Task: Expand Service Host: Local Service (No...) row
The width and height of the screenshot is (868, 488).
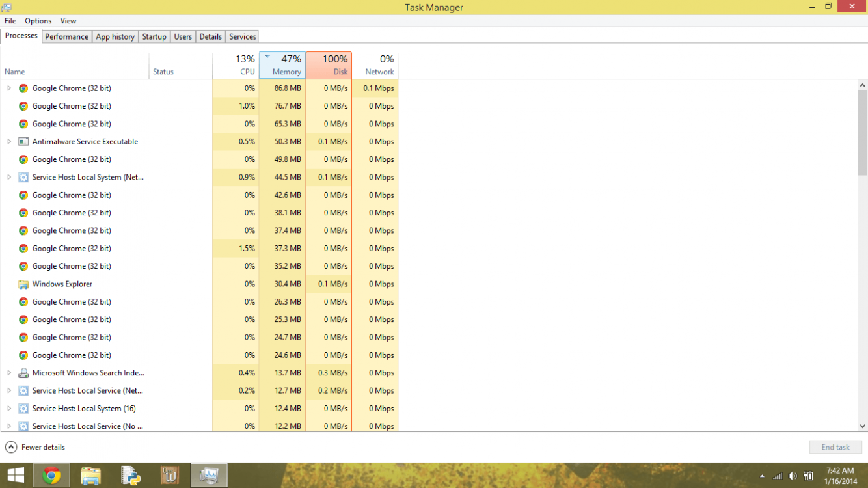Action: coord(9,426)
